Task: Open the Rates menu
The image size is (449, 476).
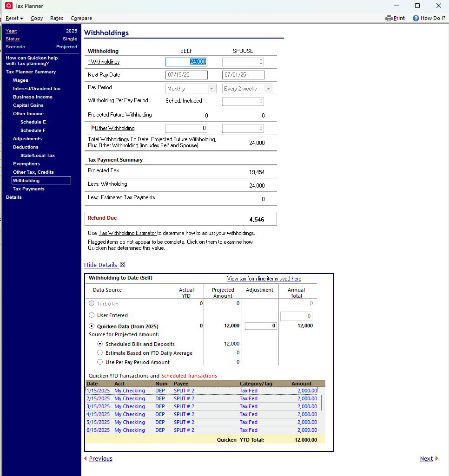Action: coord(57,18)
